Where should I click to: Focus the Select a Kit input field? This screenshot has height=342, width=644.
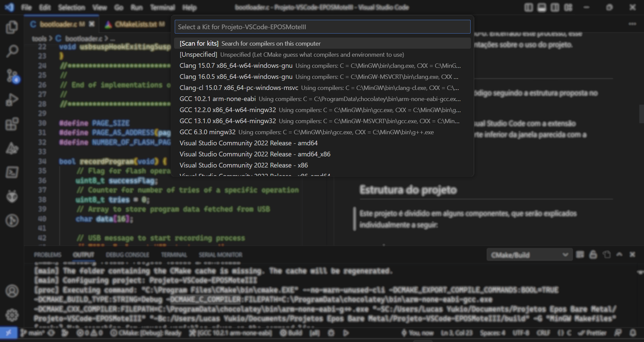[322, 27]
